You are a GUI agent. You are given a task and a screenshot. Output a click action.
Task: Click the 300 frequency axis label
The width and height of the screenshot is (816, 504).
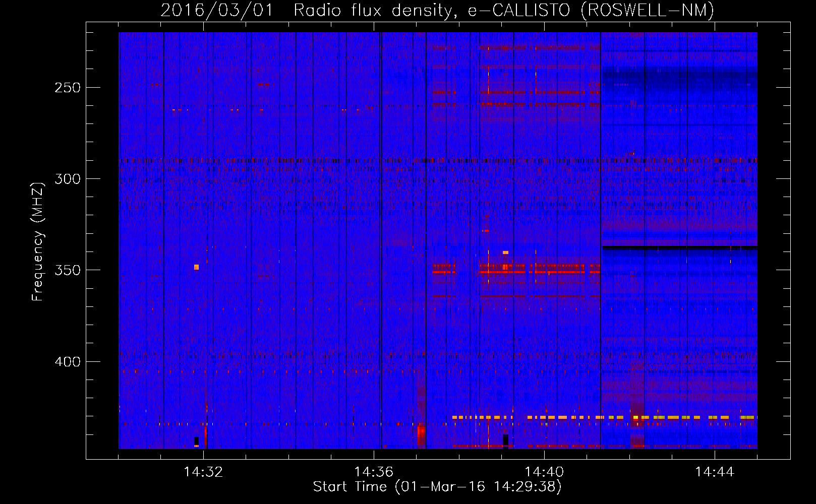pos(68,179)
